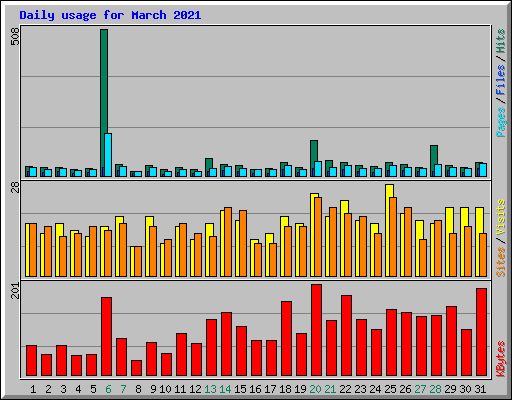Click the red KBytes bar on day 31
512x400 pixels.
(x=481, y=332)
